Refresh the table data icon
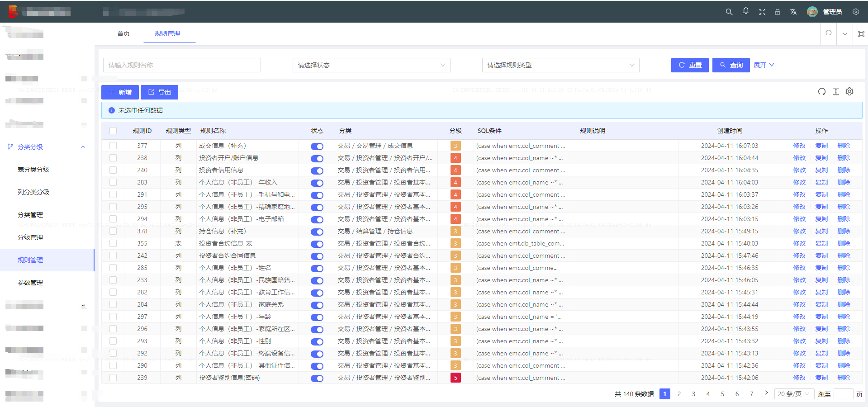Image resolution: width=868 pixels, height=407 pixels. pyautogui.click(x=821, y=91)
